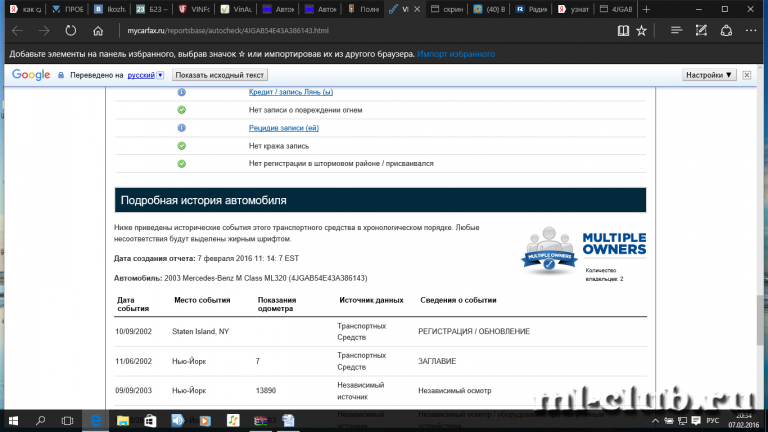Click green check beside Нет кража запись

pyautogui.click(x=181, y=146)
